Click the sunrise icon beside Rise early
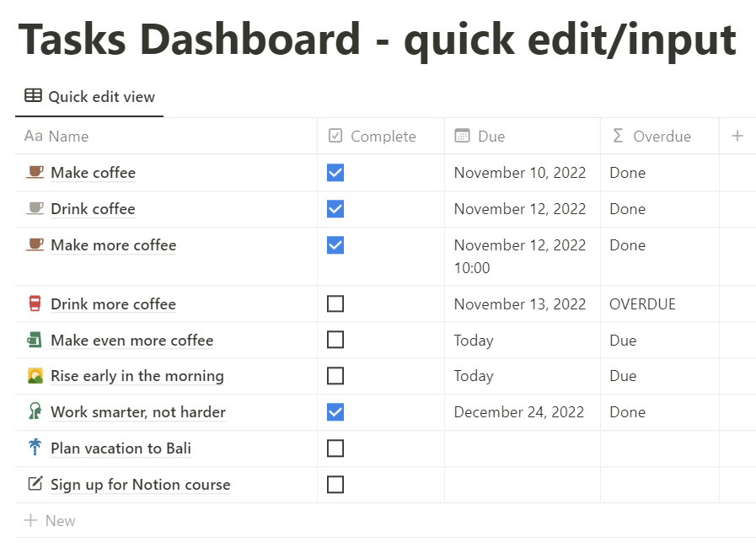 pyautogui.click(x=35, y=376)
